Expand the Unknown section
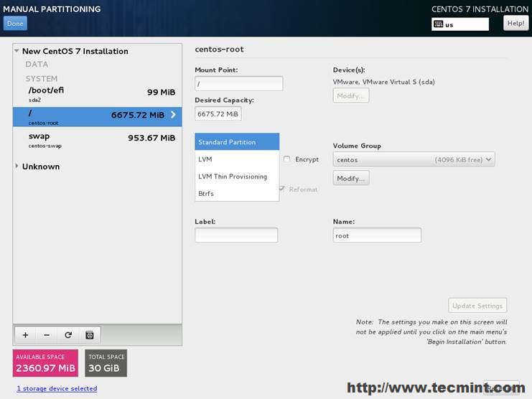The width and height of the screenshot is (532, 399). tap(17, 166)
